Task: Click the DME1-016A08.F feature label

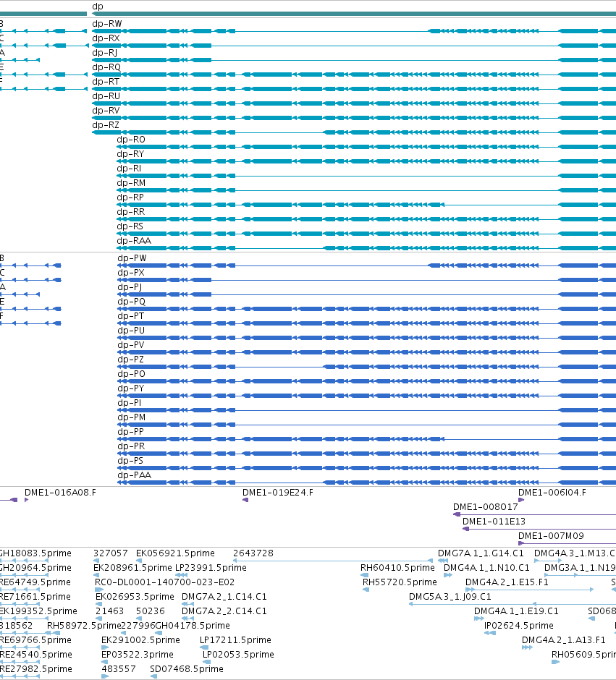Action: coord(60,493)
